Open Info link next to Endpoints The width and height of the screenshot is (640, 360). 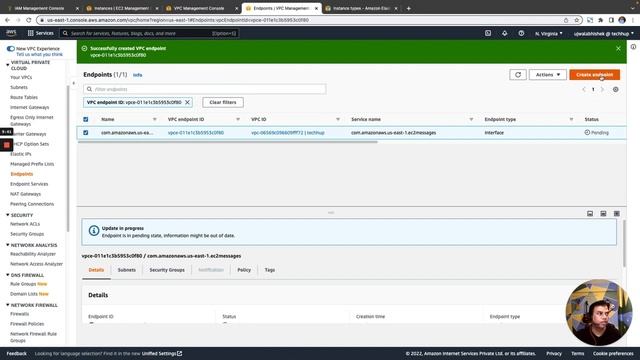coord(138,75)
